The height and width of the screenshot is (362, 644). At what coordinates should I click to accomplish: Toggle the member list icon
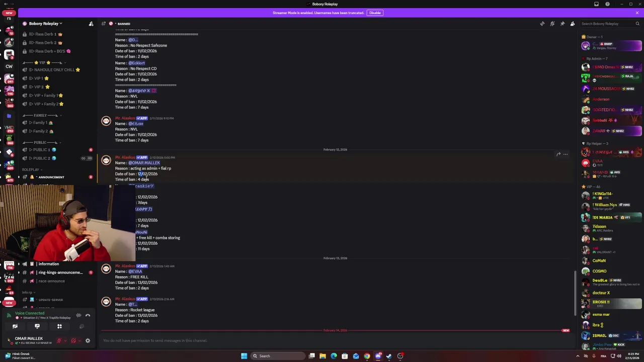[x=573, y=24]
